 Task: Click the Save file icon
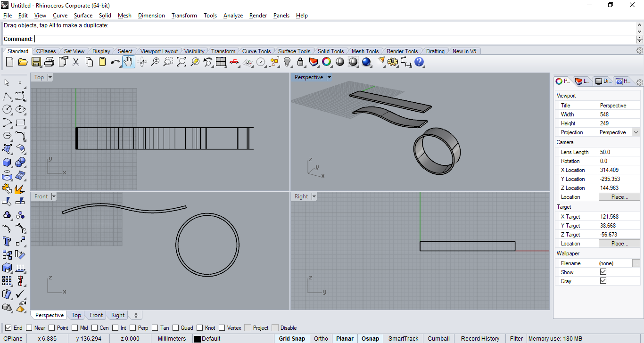coord(36,62)
